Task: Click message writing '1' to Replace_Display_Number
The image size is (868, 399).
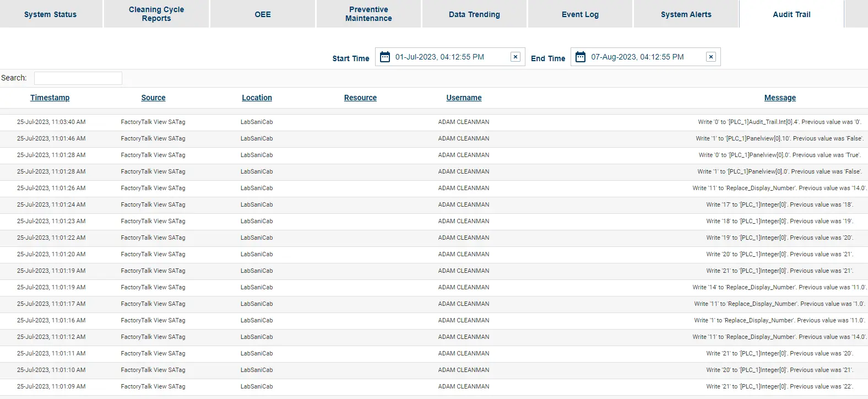Action: (x=779, y=320)
